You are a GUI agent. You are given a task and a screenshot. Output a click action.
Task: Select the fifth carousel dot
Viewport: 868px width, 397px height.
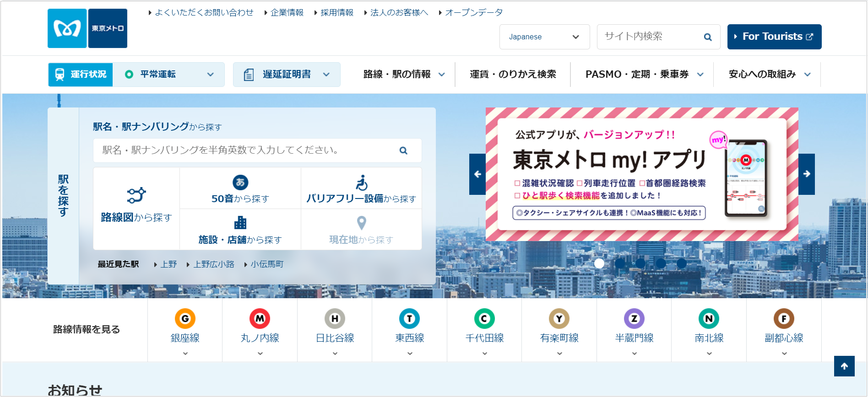click(682, 263)
